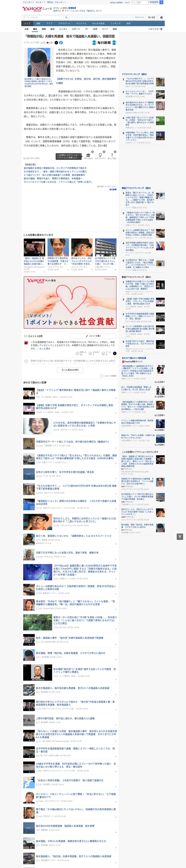Screen dimensions: 186x868
Task: Click the ログイン link
Action: tap(57, 11)
